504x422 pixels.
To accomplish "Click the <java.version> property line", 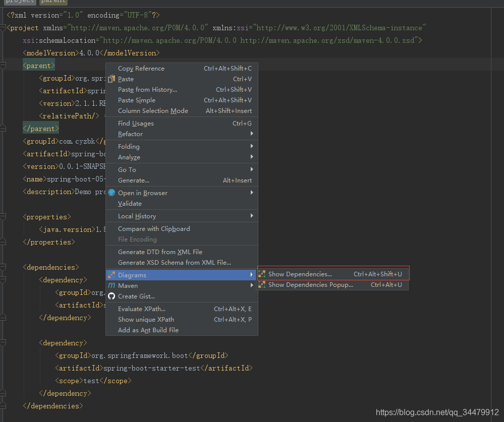I will point(72,229).
